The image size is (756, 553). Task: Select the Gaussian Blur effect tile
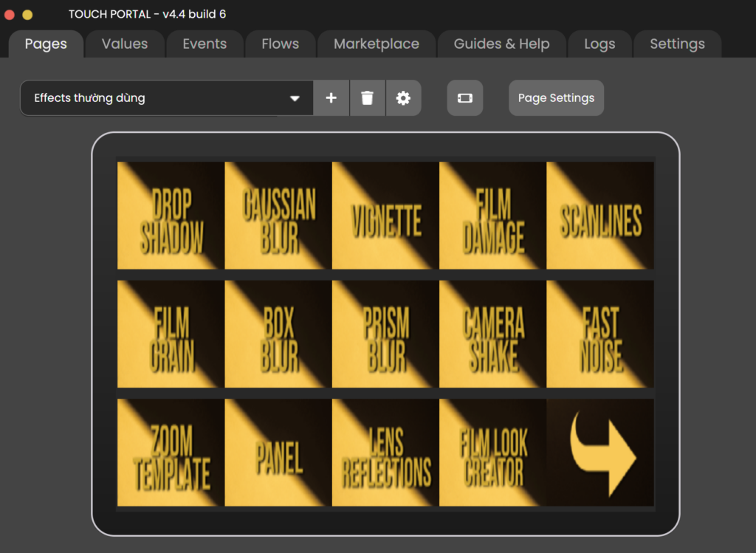click(278, 216)
